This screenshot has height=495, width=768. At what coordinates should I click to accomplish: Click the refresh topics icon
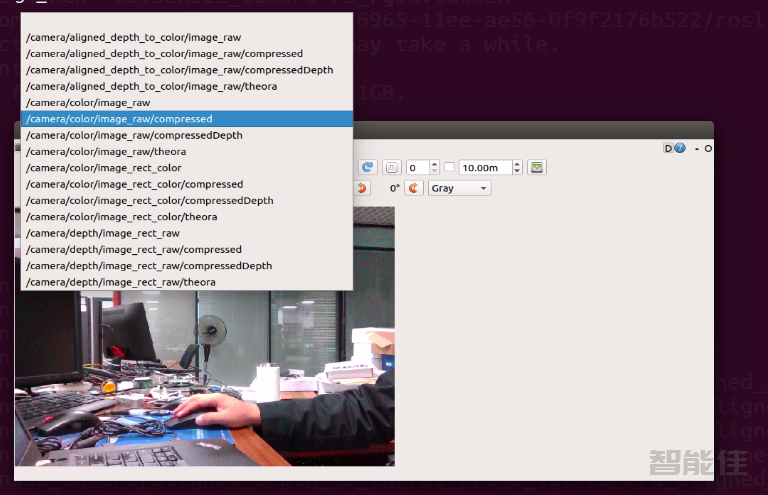click(367, 167)
